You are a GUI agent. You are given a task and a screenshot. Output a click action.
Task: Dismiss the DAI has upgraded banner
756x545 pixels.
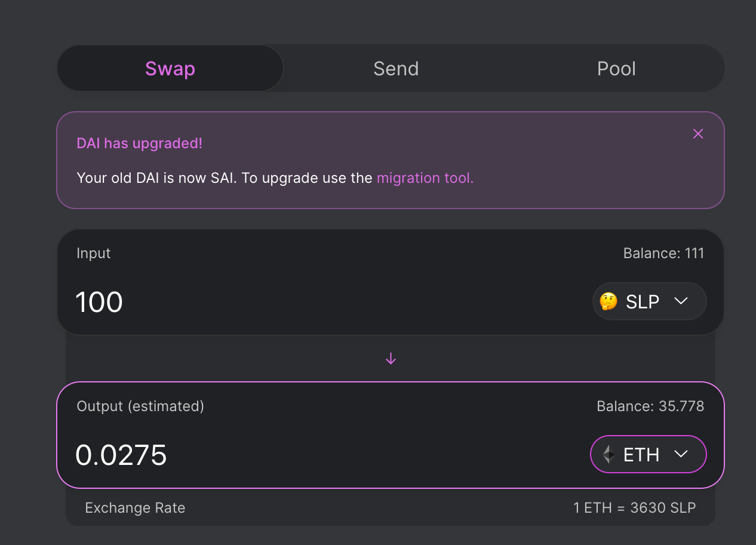(698, 134)
